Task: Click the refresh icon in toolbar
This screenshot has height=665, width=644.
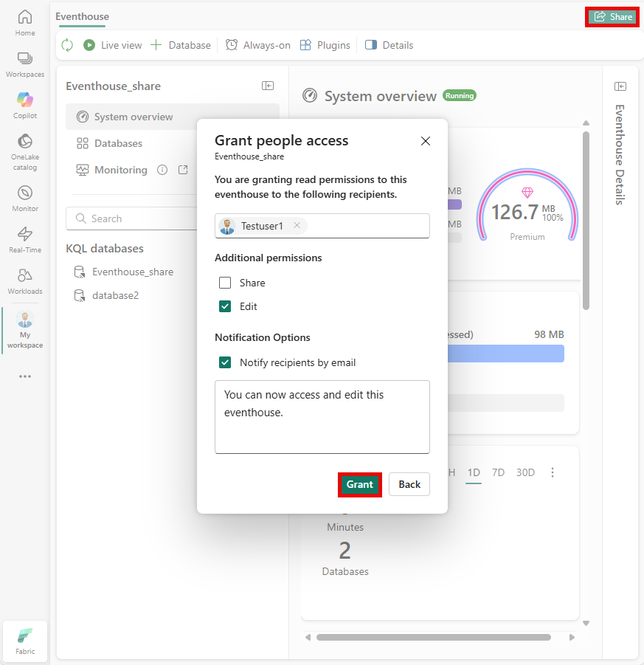Action: coord(67,45)
